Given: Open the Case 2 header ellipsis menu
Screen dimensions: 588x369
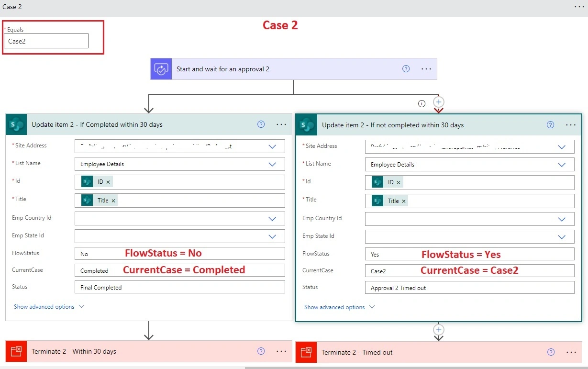Looking at the screenshot, I should 579,7.
